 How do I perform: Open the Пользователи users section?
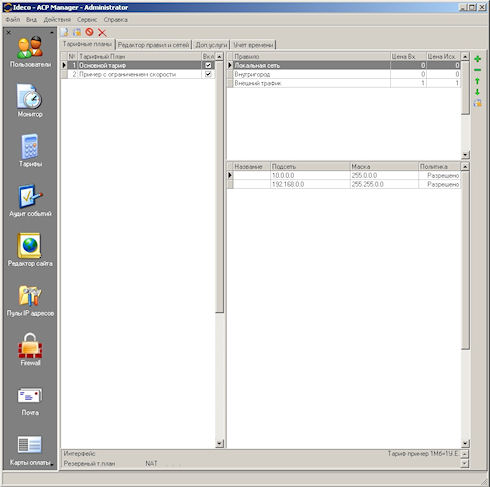coord(30,52)
